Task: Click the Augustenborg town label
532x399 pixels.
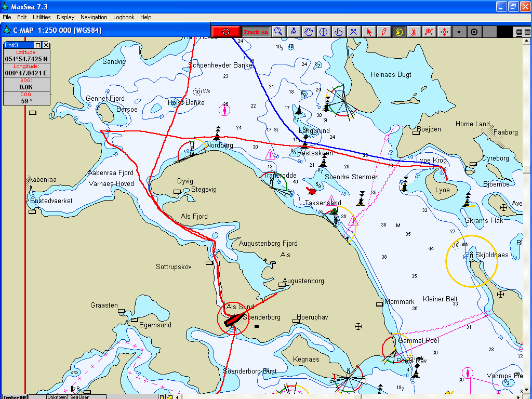Action: point(303,281)
